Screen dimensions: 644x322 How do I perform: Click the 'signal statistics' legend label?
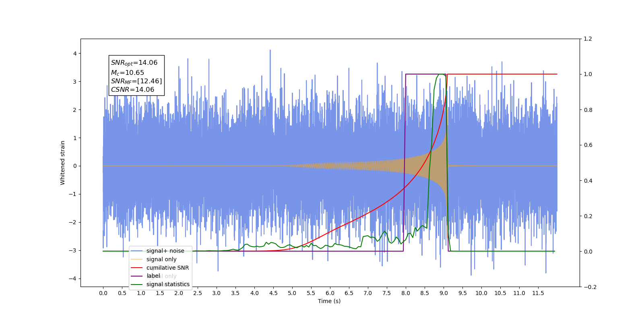tap(168, 284)
